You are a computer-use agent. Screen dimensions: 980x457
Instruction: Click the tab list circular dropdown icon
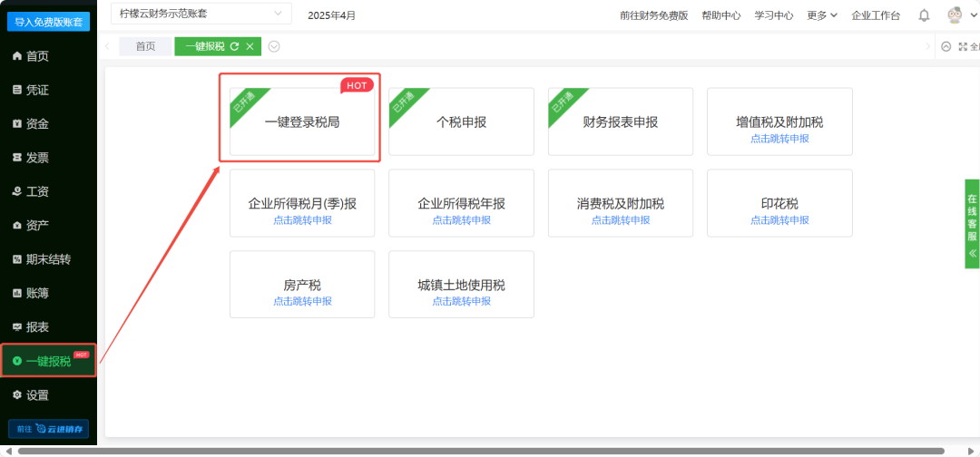[x=274, y=46]
